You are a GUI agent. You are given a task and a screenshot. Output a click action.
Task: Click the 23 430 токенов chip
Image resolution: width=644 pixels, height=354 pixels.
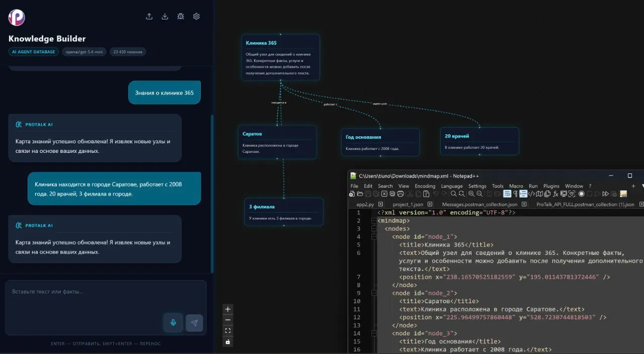coord(128,52)
